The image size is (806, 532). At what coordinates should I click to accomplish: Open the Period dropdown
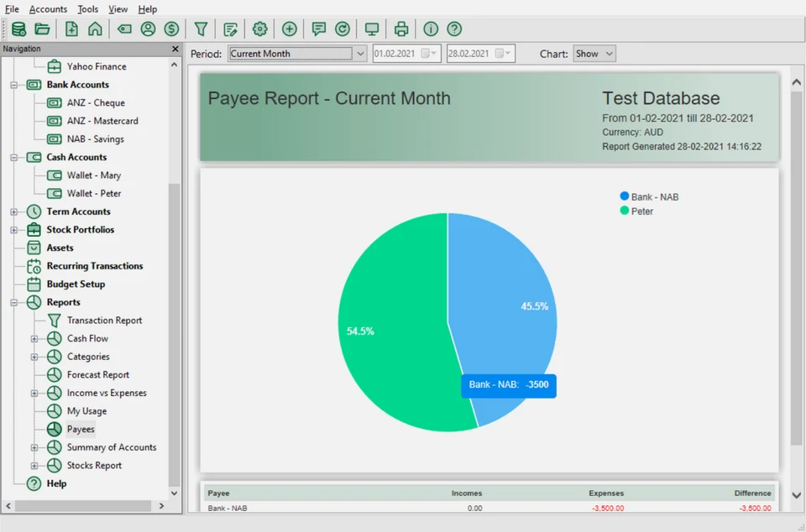click(297, 54)
